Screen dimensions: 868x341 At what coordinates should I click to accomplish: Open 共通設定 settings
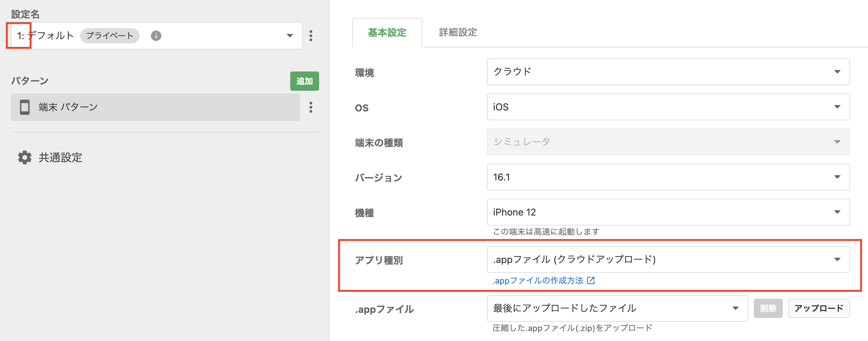coord(61,157)
